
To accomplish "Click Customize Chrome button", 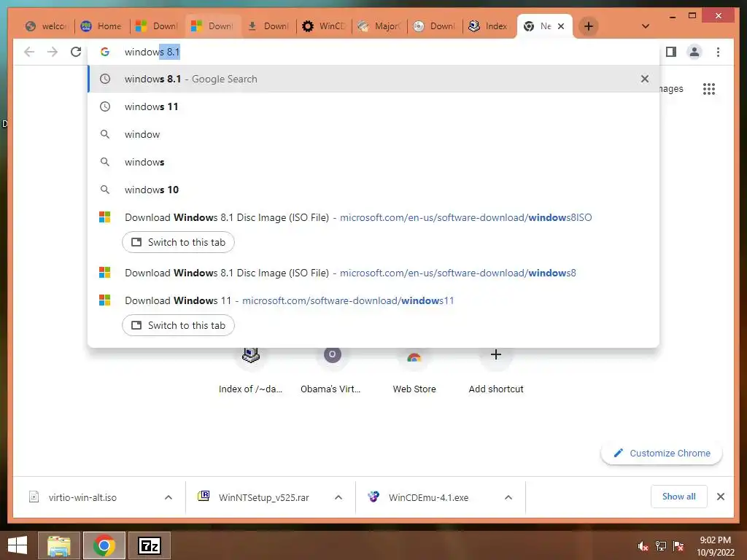I will point(662,454).
